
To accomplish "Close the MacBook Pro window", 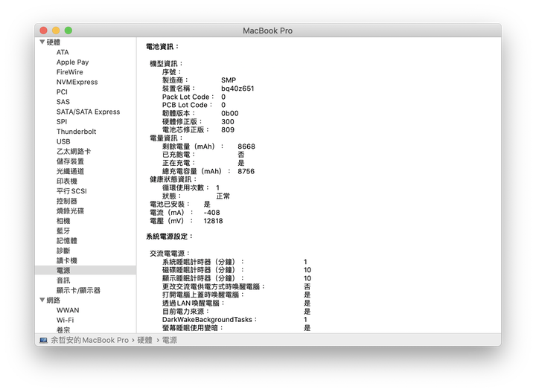I will click(x=43, y=30).
